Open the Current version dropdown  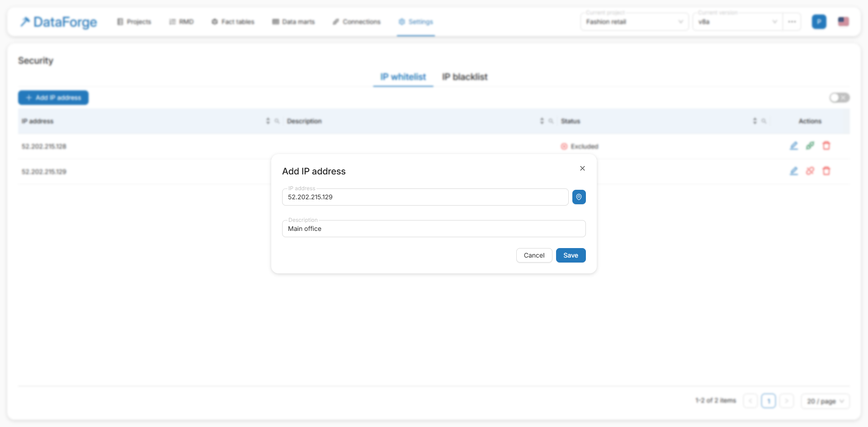point(737,22)
